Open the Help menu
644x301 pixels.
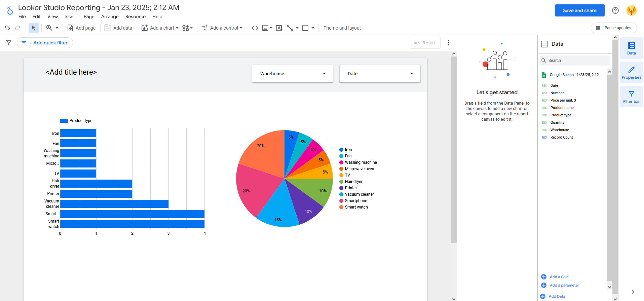coord(157,16)
